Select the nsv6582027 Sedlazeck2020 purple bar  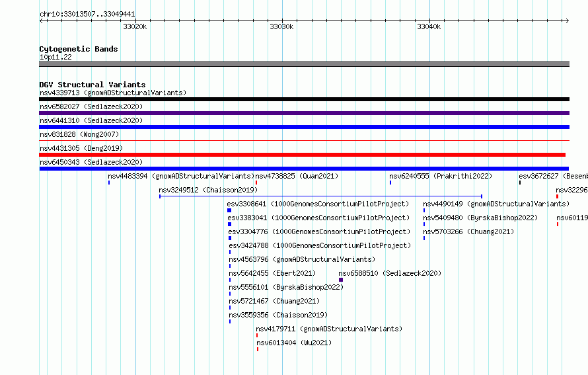(304, 113)
